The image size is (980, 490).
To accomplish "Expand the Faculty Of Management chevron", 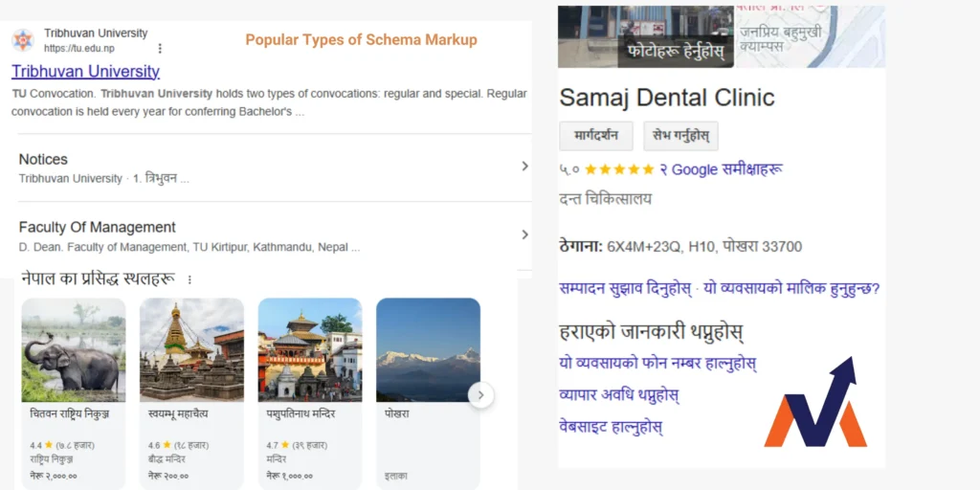I will 524,234.
